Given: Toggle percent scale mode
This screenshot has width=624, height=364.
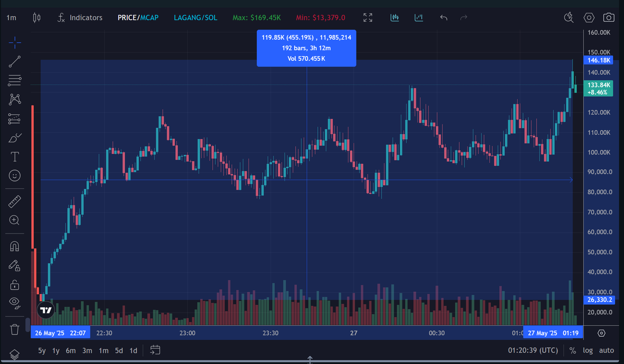Looking at the screenshot, I should pyautogui.click(x=573, y=350).
